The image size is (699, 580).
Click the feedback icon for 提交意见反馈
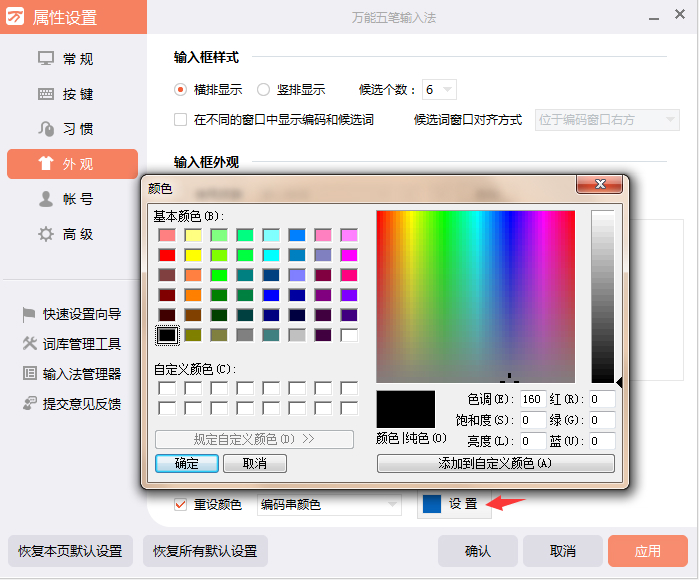(x=29, y=403)
